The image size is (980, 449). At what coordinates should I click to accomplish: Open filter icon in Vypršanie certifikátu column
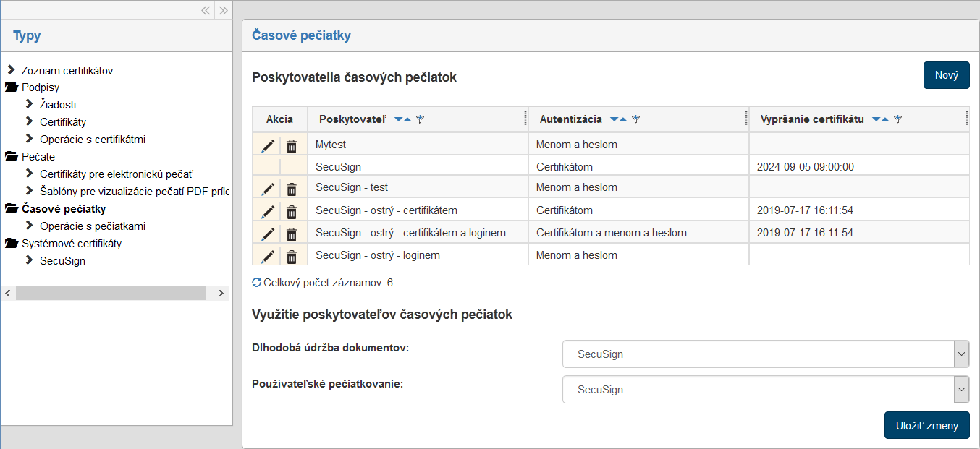[898, 119]
